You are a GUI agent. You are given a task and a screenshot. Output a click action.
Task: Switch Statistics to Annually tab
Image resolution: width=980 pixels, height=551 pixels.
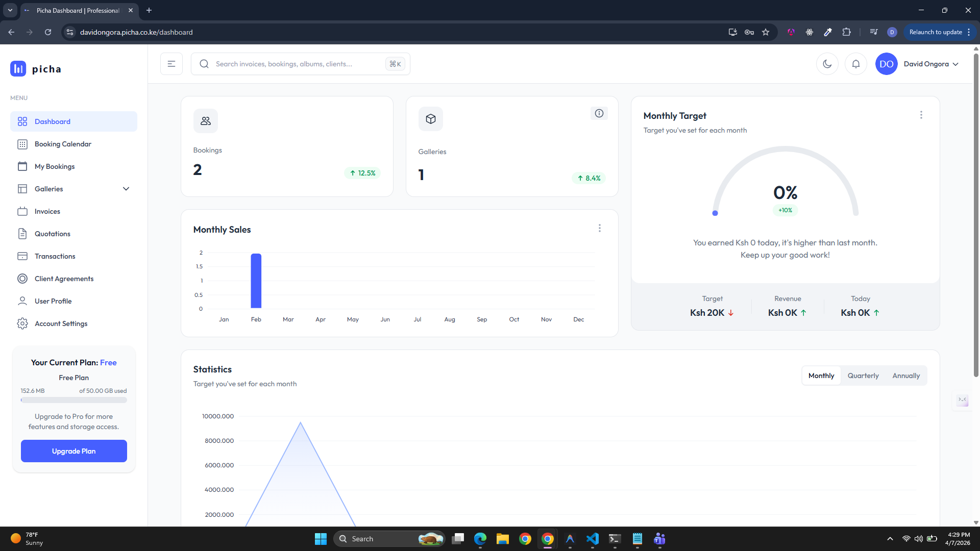coord(905,375)
